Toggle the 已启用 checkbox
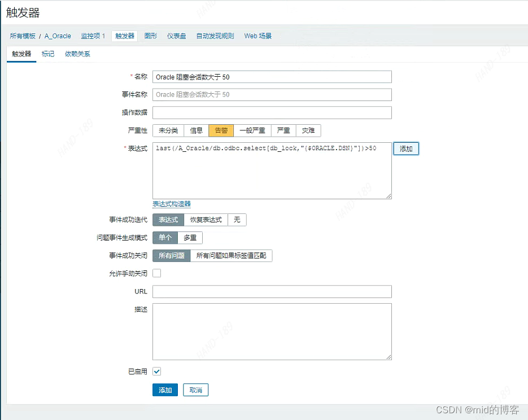The width and height of the screenshot is (528, 420). click(x=157, y=371)
